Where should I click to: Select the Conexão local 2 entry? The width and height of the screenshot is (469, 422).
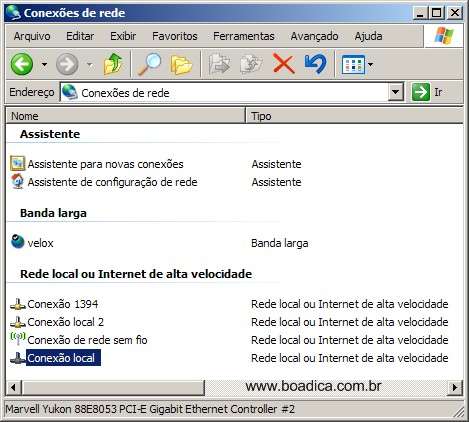66,322
